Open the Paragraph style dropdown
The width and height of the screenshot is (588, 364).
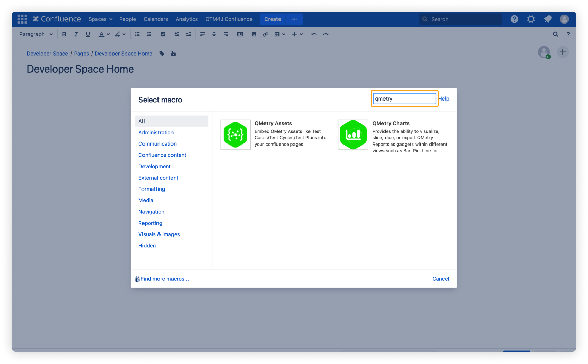(x=36, y=34)
